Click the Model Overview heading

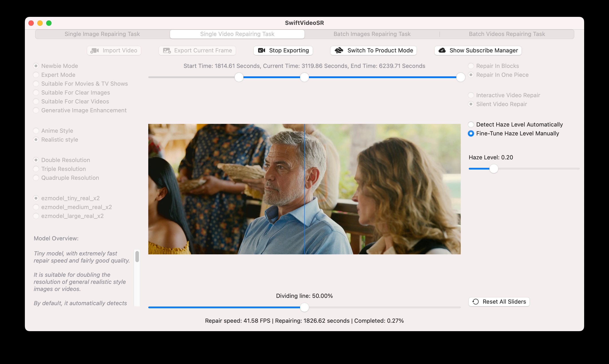[56, 238]
